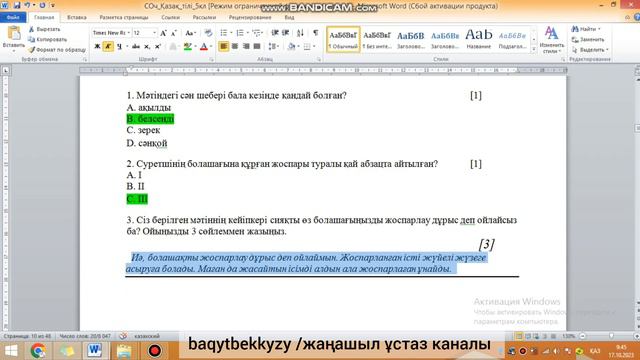The image size is (640, 360).
Task: Open the Select (Выделить) dropdown
Action: 591,50
